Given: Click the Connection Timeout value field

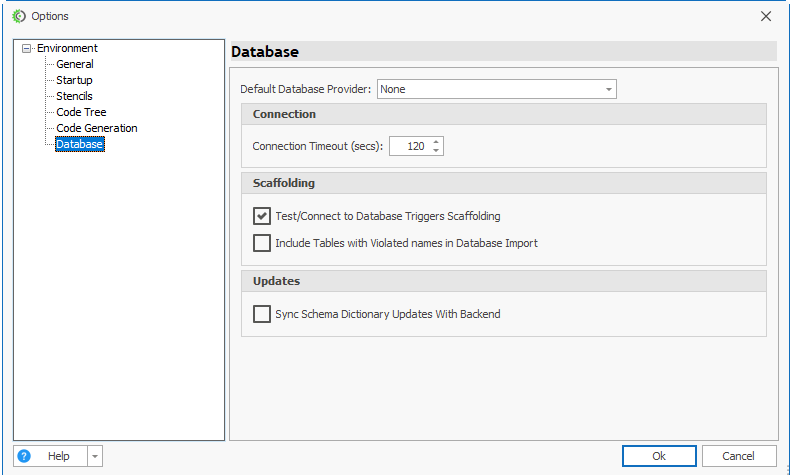Looking at the screenshot, I should pos(409,146).
